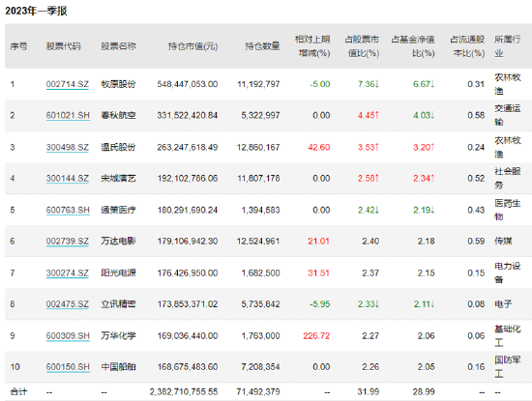This screenshot has width=532, height=401.
Task: Click the 股票代码 column header
Action: coord(64,46)
